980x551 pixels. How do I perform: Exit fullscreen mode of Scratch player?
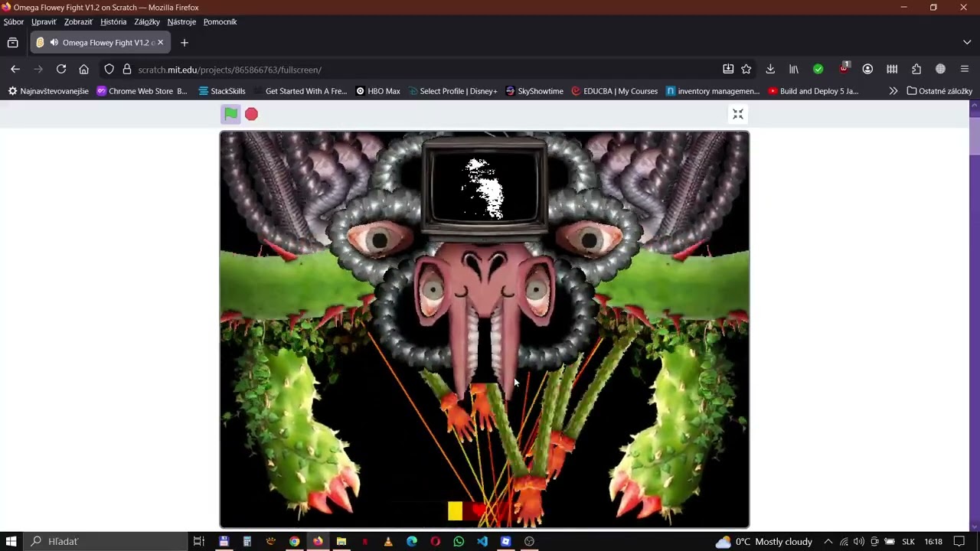pos(738,114)
